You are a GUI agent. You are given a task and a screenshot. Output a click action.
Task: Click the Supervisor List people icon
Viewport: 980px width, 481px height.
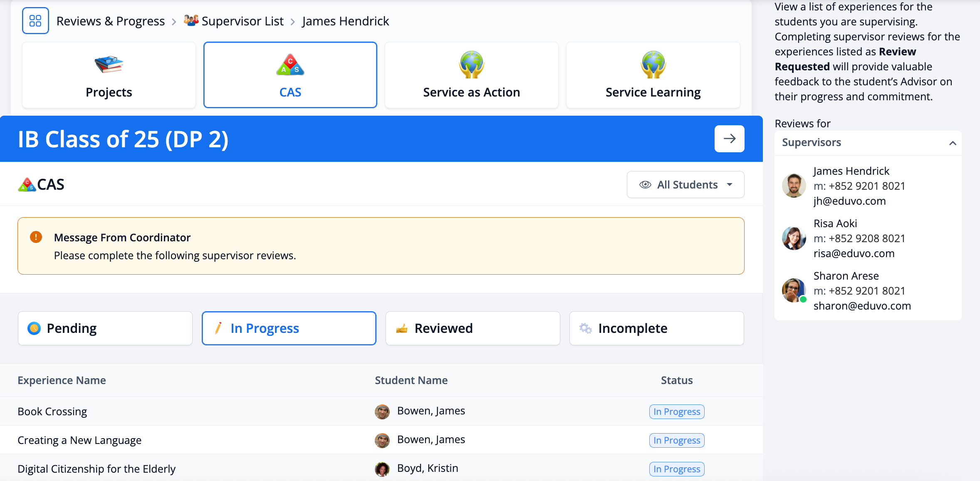click(191, 20)
